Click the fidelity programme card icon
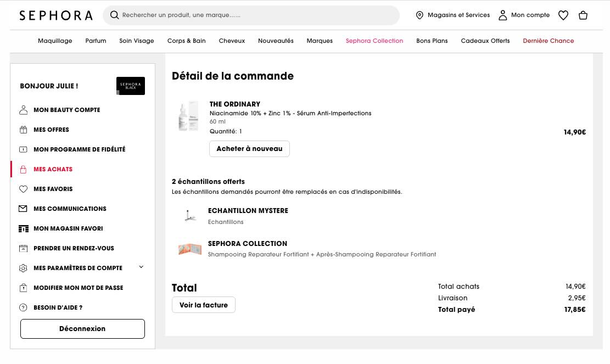This screenshot has width=610, height=364. click(24, 149)
